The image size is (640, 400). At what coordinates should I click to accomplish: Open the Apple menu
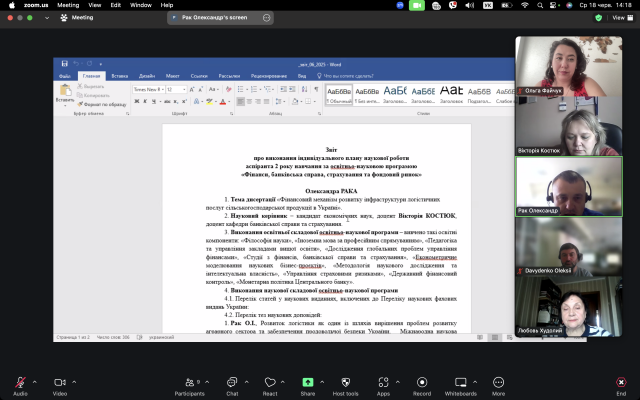tap(12, 5)
